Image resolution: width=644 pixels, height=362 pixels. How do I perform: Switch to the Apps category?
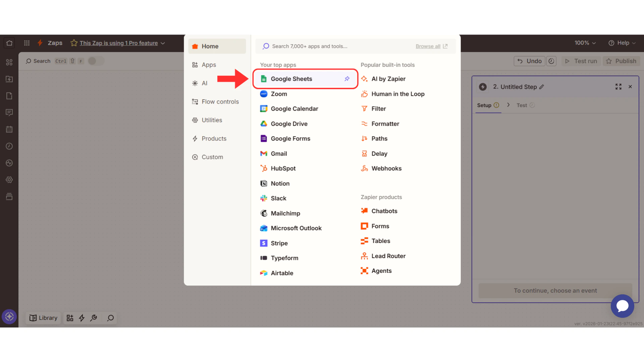point(209,65)
